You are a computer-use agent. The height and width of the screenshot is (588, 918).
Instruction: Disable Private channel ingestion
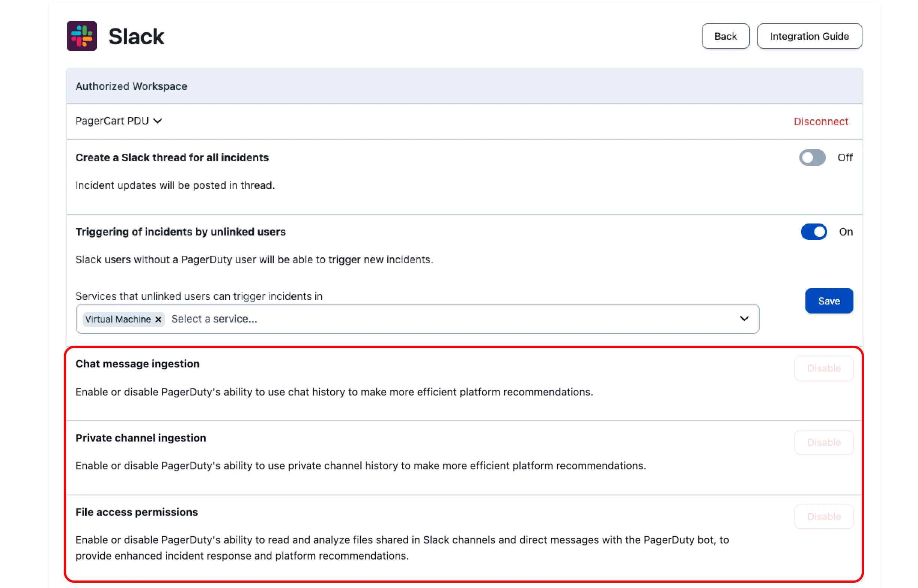(x=824, y=442)
